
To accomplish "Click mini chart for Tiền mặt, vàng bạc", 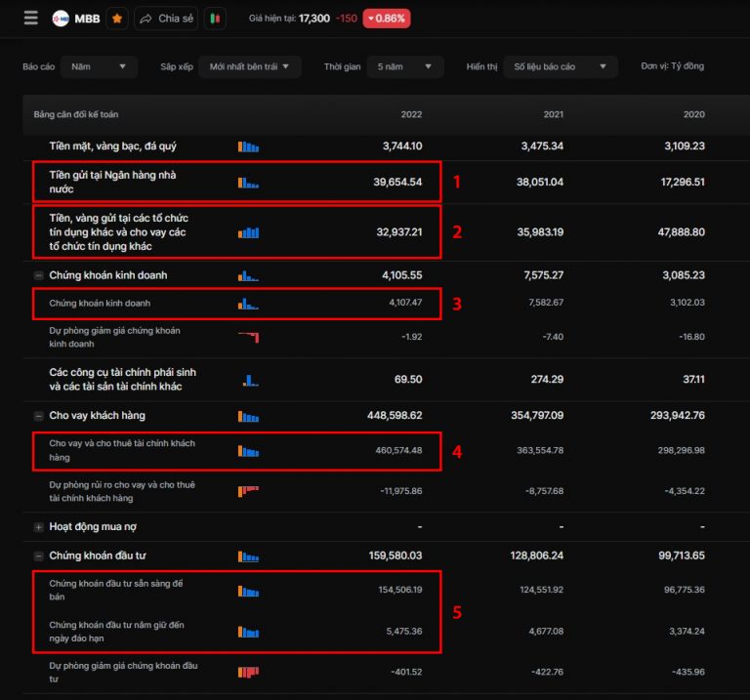I will click(248, 146).
